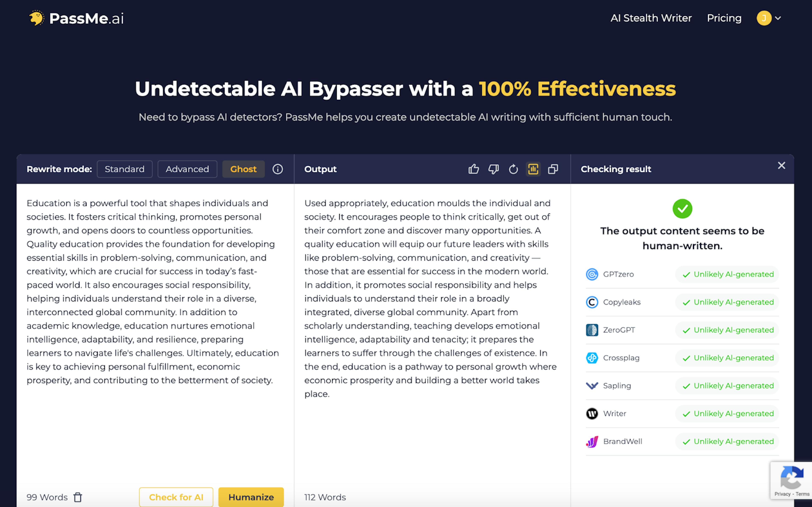This screenshot has width=812, height=507.
Task: Select Standard rewrite mode
Action: pyautogui.click(x=125, y=169)
